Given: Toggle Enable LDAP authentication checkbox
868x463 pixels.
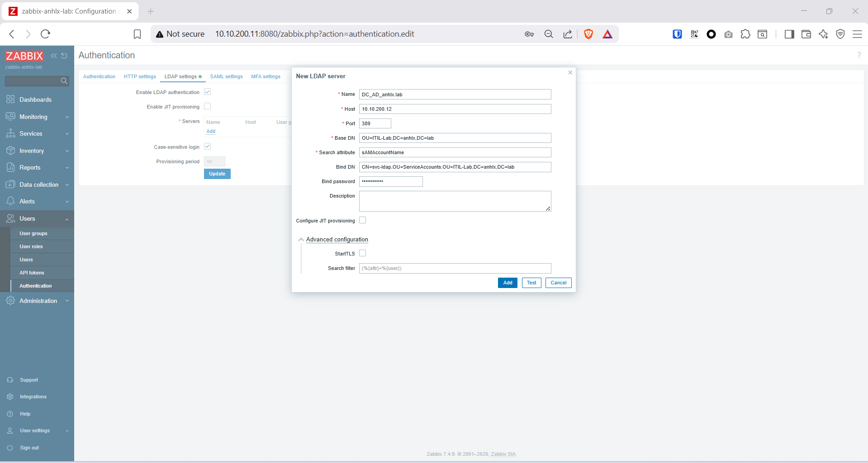Looking at the screenshot, I should tap(207, 92).
